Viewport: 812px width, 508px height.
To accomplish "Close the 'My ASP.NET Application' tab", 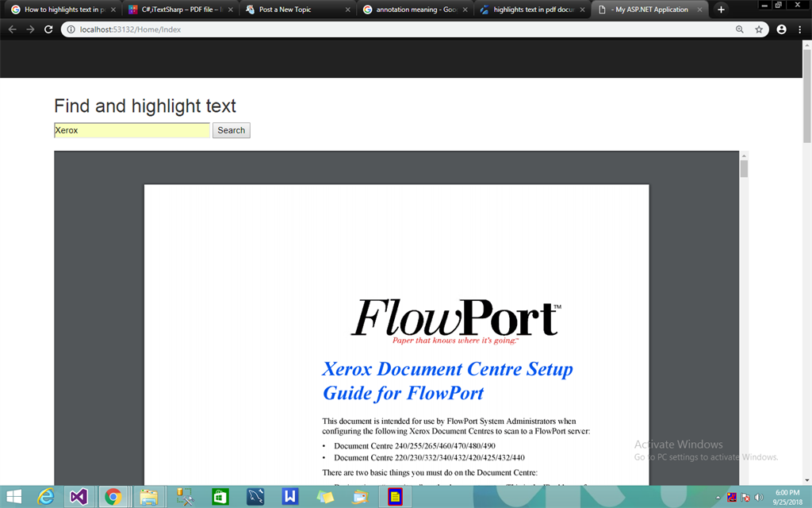I will click(x=699, y=10).
